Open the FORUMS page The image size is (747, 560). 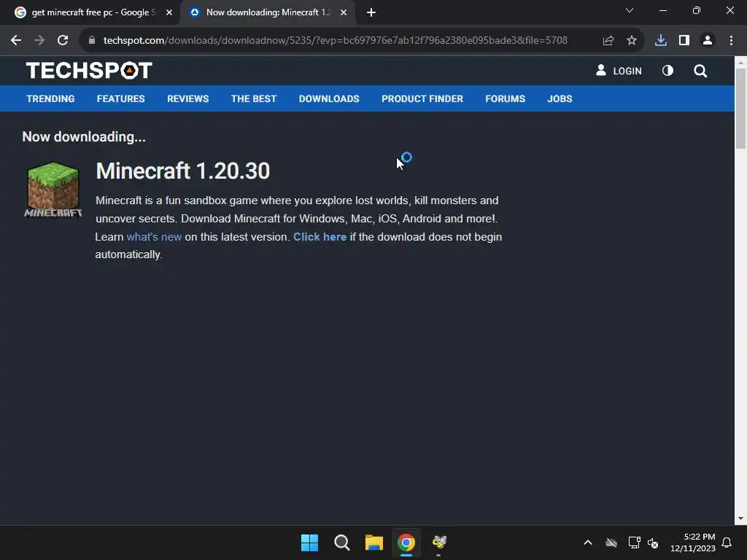coord(505,98)
